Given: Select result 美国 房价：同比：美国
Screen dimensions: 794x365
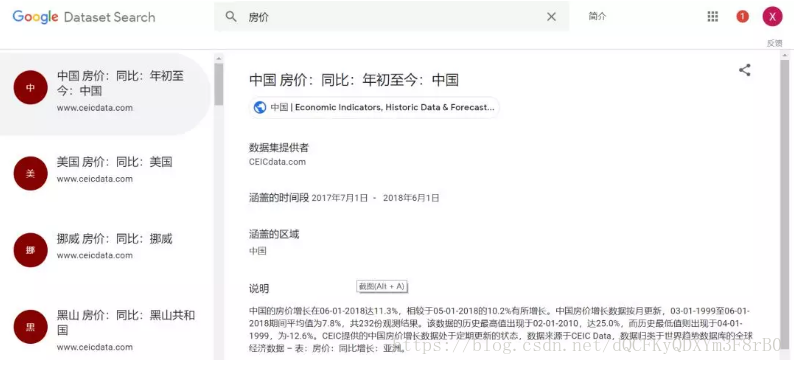Looking at the screenshot, I should coord(105,173).
